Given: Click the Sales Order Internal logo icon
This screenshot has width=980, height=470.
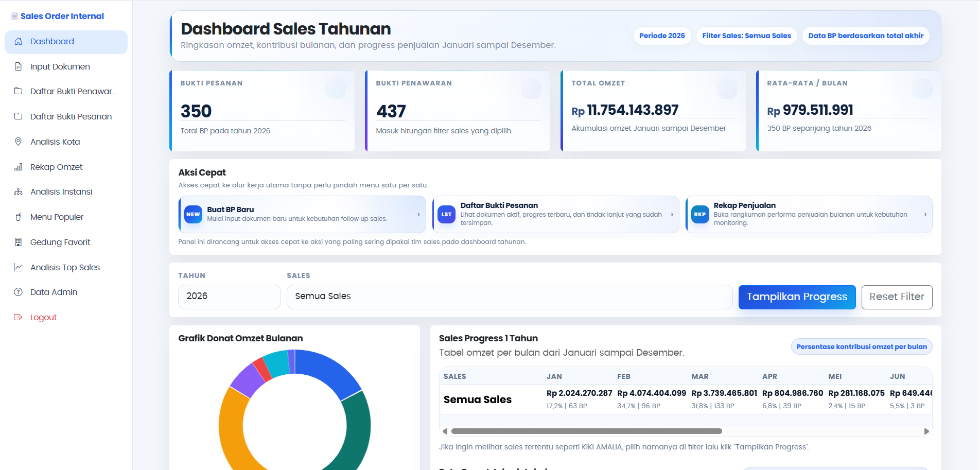Looking at the screenshot, I should click(14, 16).
